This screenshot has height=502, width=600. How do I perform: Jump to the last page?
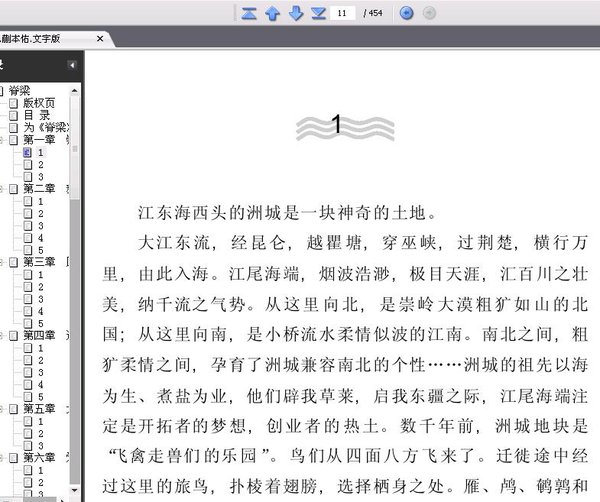point(318,13)
